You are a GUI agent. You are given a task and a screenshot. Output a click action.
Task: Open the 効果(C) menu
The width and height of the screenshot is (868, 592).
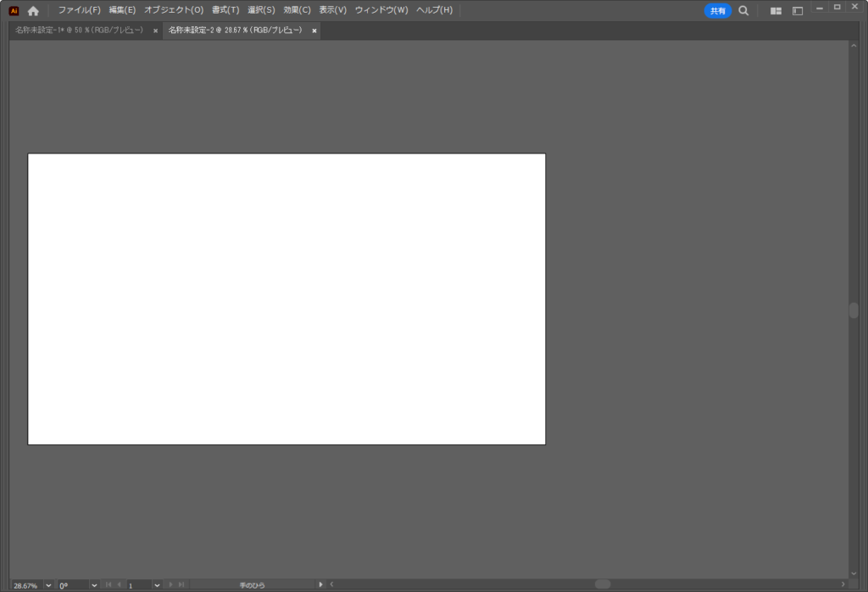[297, 10]
